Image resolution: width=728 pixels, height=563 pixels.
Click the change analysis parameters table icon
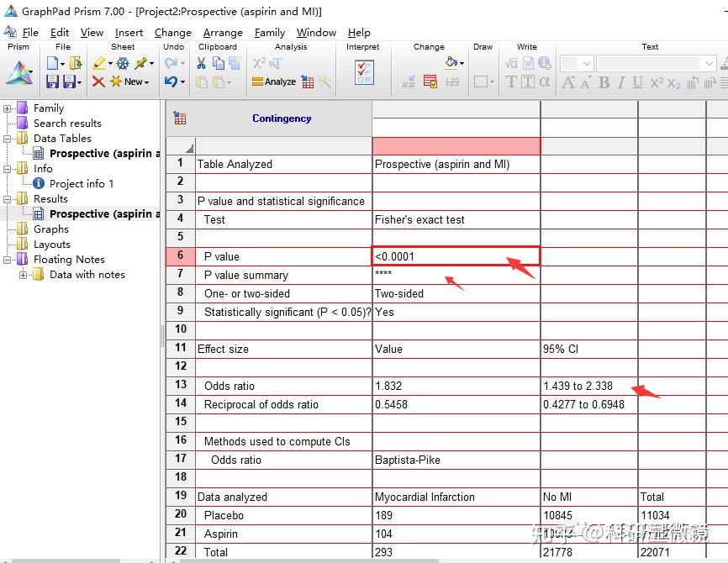308,82
